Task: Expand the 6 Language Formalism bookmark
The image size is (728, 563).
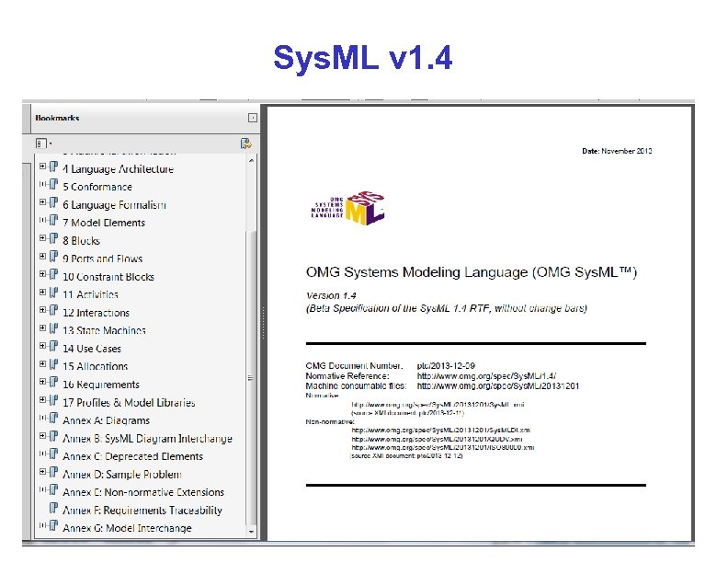Action: click(42, 202)
